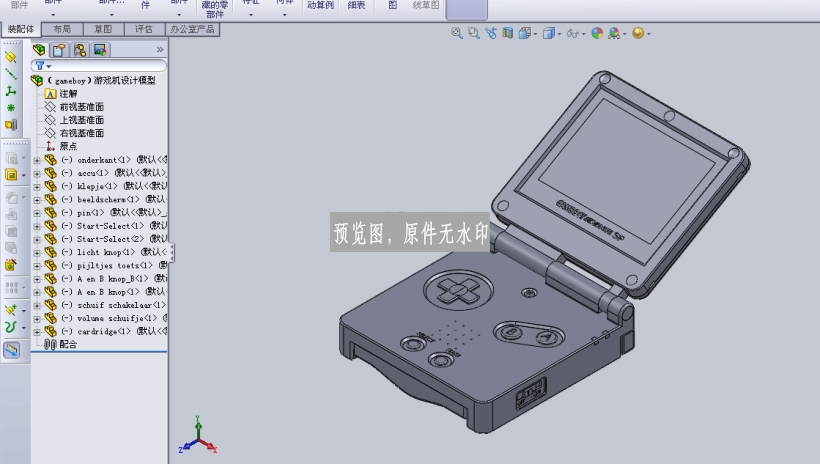Open the DisplayManager tab icon

tap(100, 50)
